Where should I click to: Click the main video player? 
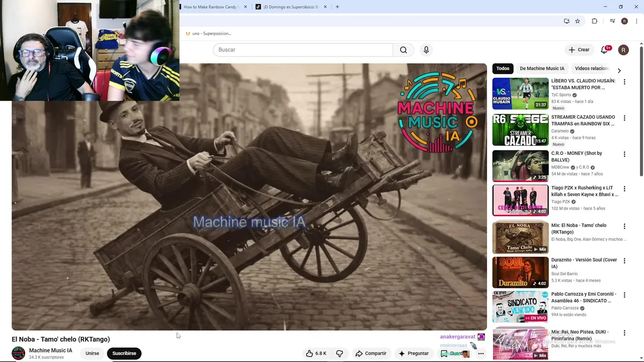[249, 197]
